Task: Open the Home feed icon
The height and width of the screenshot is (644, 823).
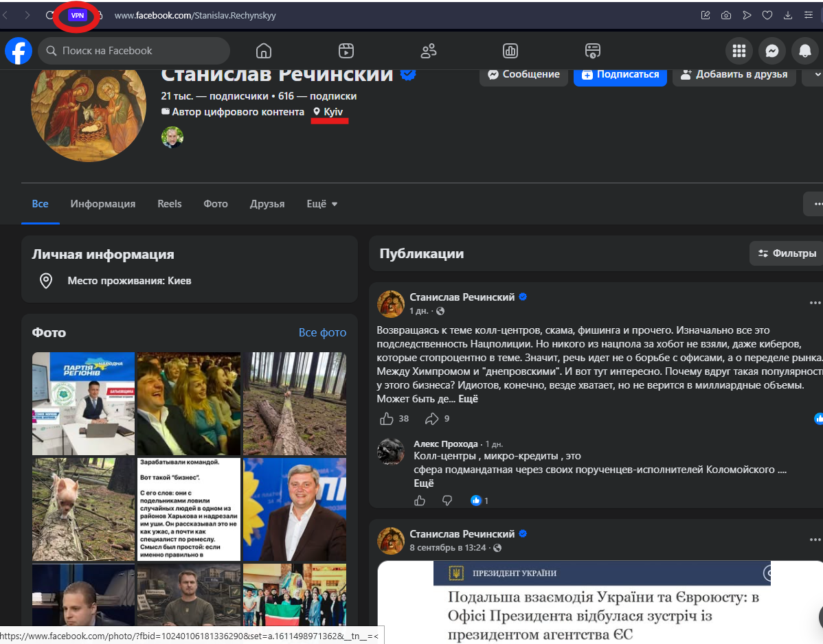Action: [x=264, y=51]
